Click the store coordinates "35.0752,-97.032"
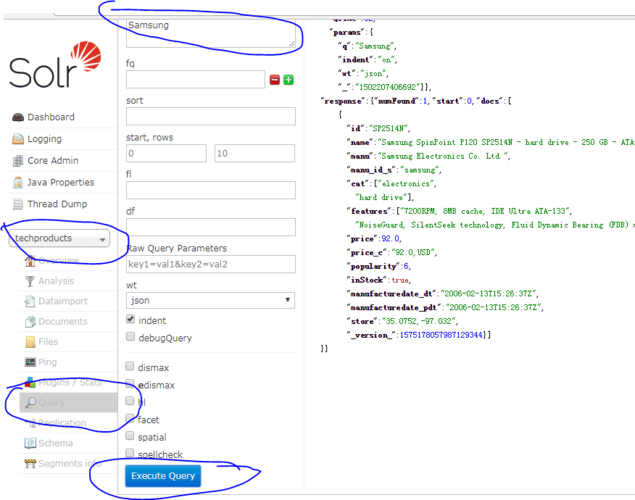 click(419, 321)
